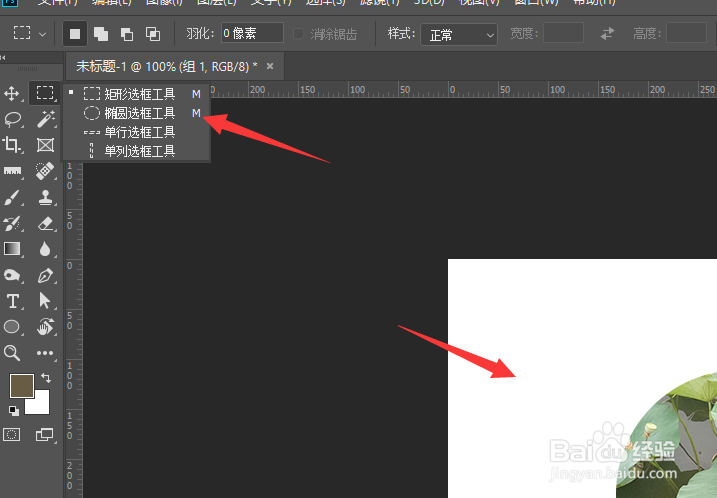
Task: Select the Crop tool
Action: (x=12, y=145)
